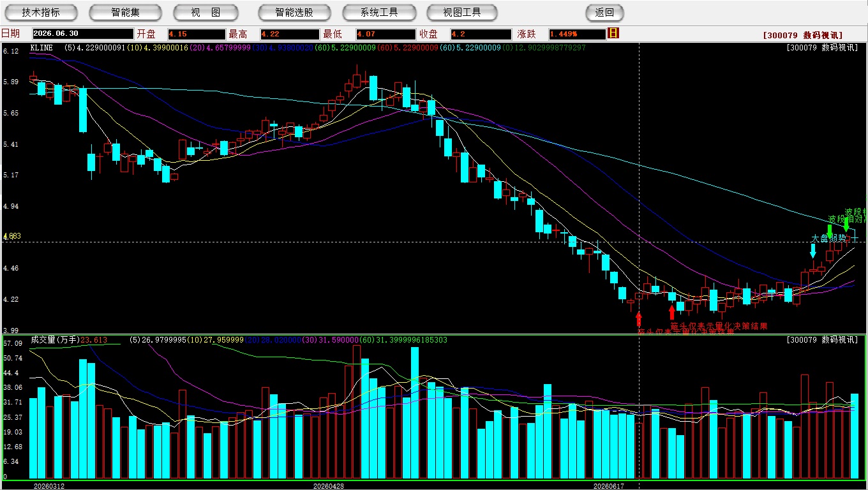Click the KLINE indicator label

tap(42, 48)
